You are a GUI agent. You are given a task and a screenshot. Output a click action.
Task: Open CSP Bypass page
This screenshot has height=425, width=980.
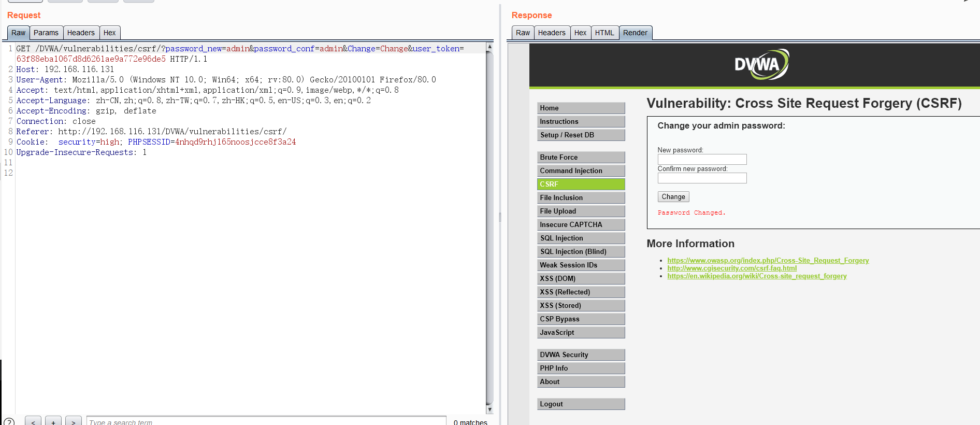click(x=581, y=319)
